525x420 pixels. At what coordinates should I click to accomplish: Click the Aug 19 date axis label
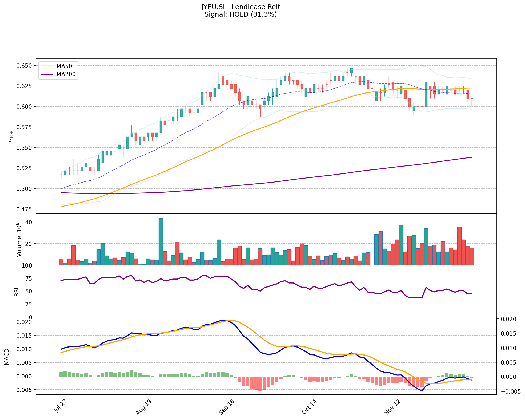(143, 408)
